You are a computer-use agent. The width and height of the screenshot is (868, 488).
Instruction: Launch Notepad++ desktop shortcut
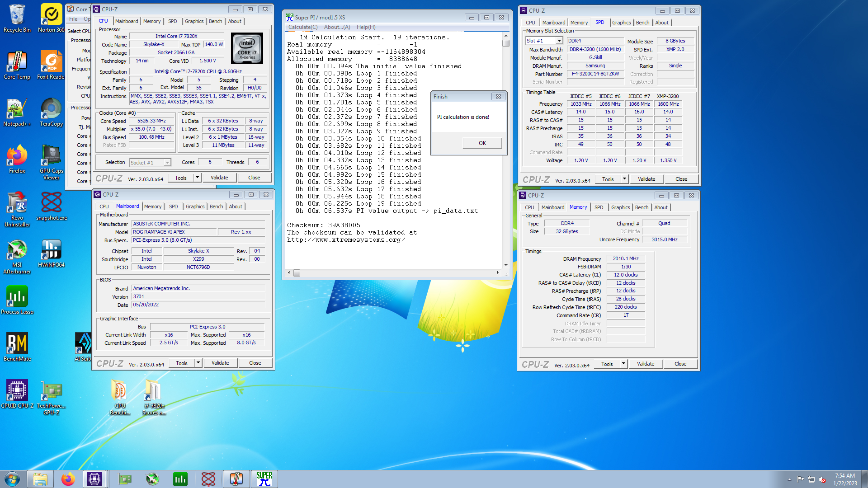tap(17, 112)
